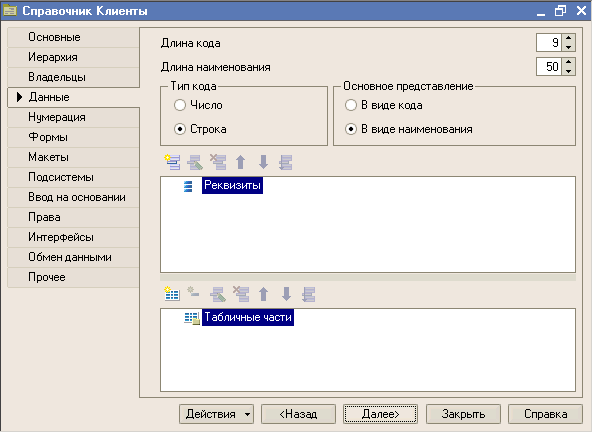Click the catalog icon in title bar
Viewport: 593px width, 433px height.
9,10
